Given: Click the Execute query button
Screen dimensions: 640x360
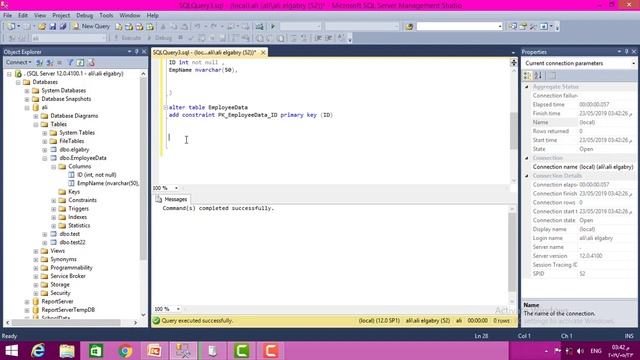Looking at the screenshot, I should (127, 38).
